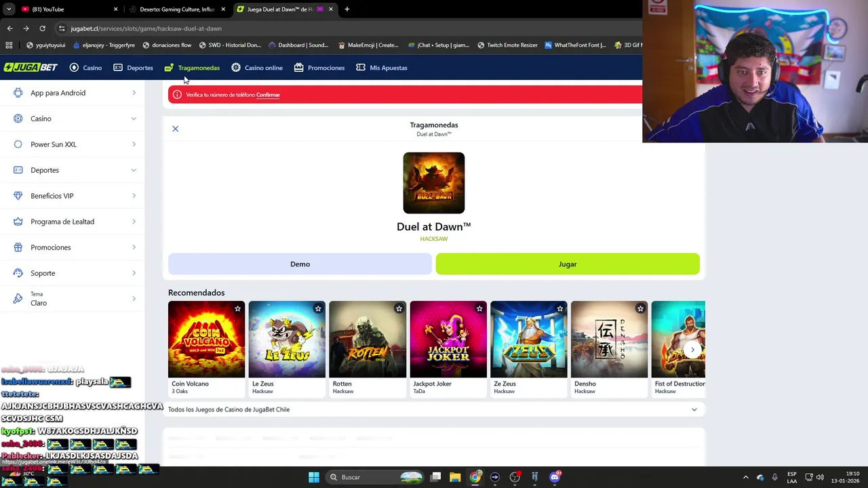Open Discord from the taskbar
Viewport: 868px width, 488px height.
(x=555, y=477)
